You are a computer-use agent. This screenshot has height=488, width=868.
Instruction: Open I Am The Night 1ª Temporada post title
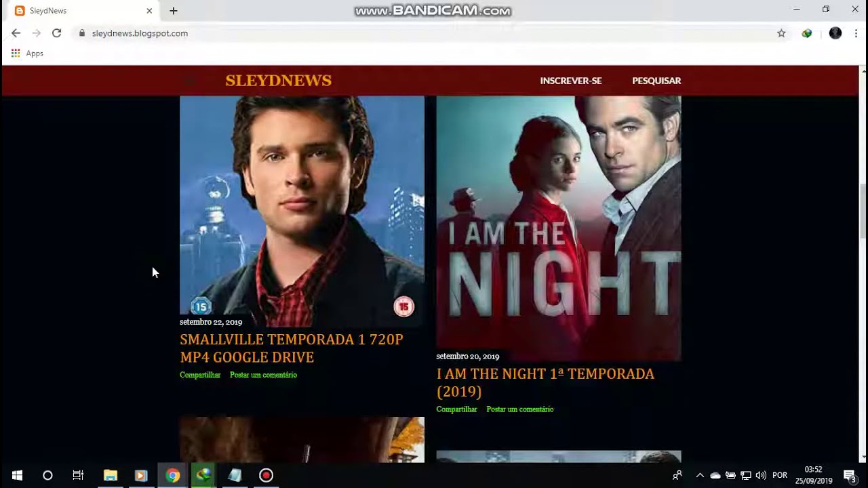point(546,383)
